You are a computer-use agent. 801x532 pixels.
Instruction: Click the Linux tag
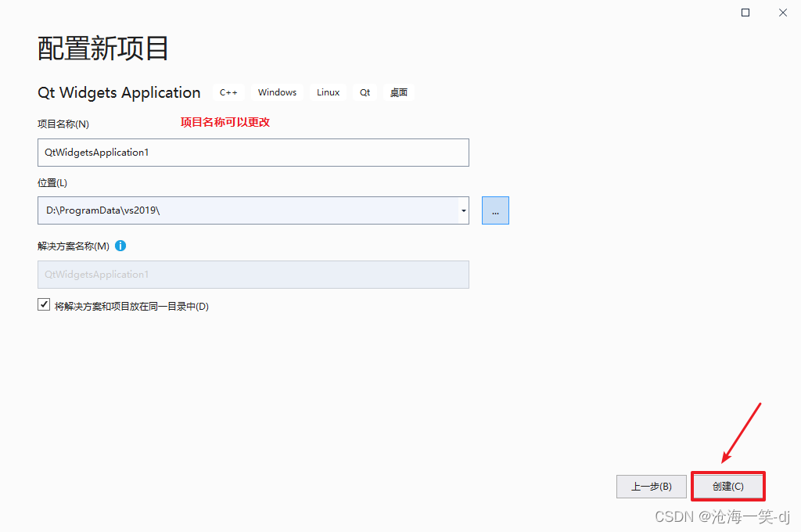click(x=328, y=92)
